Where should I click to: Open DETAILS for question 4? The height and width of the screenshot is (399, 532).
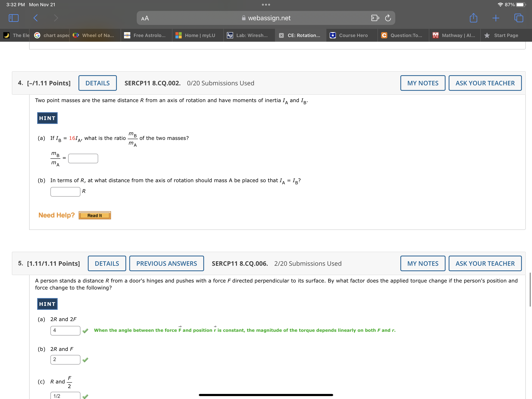pyautogui.click(x=97, y=83)
